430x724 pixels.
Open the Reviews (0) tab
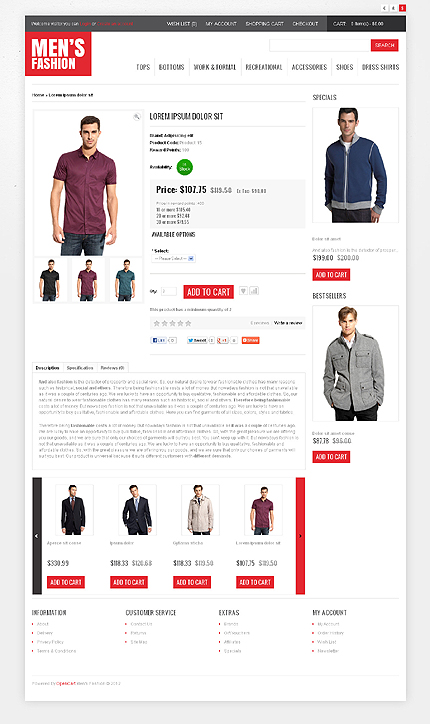[x=112, y=368]
